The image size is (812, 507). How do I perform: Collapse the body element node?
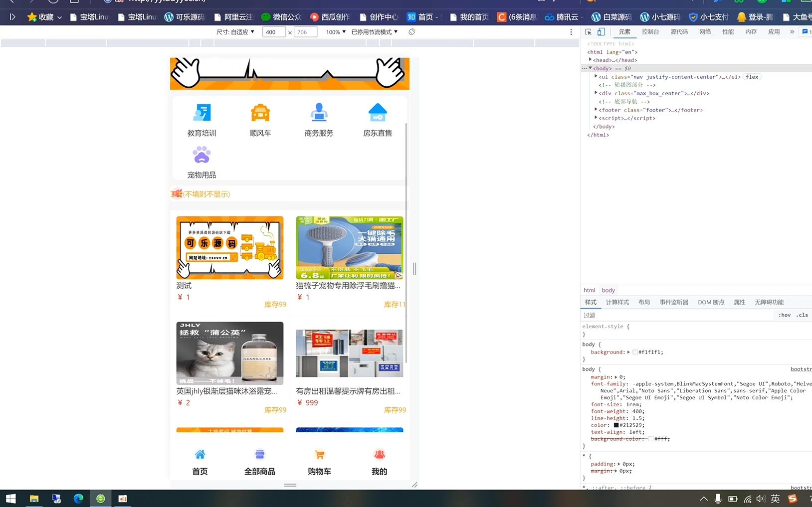pyautogui.click(x=590, y=68)
